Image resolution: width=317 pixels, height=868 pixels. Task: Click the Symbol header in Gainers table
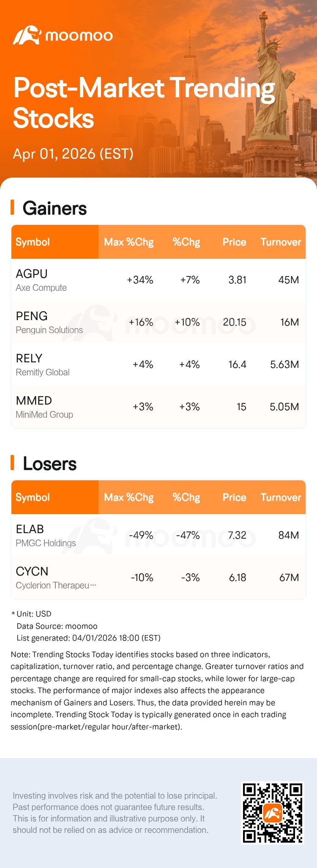[33, 242]
